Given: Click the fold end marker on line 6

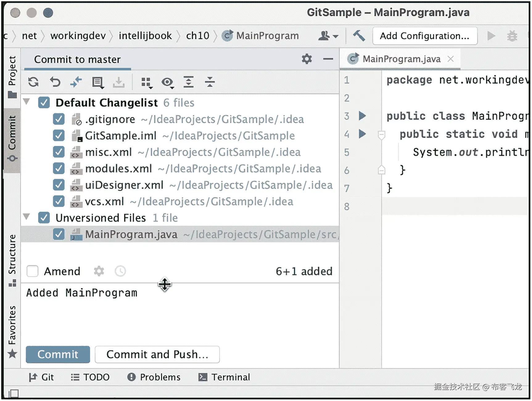Looking at the screenshot, I should [x=381, y=170].
